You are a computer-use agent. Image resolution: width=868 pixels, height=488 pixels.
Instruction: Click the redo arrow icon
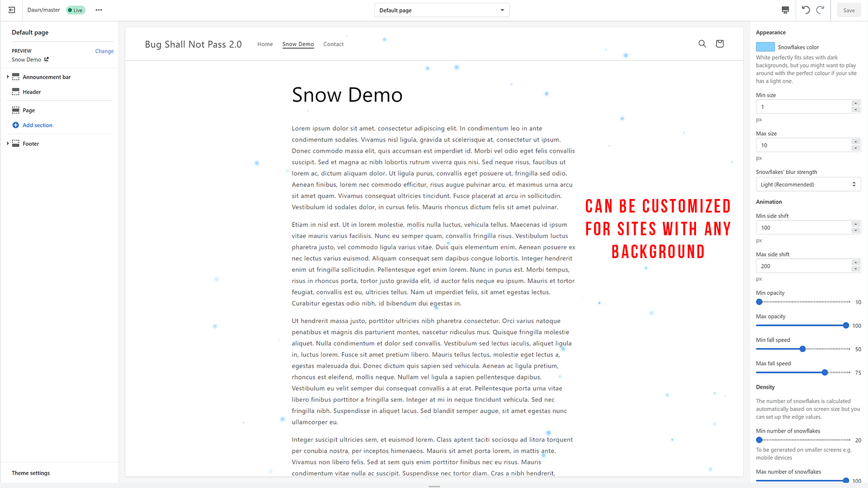coord(820,10)
